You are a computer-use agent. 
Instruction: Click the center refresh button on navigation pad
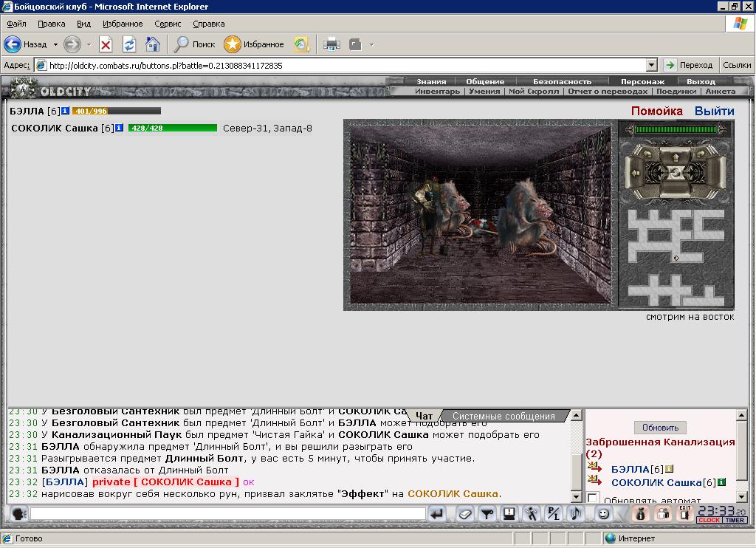676,173
